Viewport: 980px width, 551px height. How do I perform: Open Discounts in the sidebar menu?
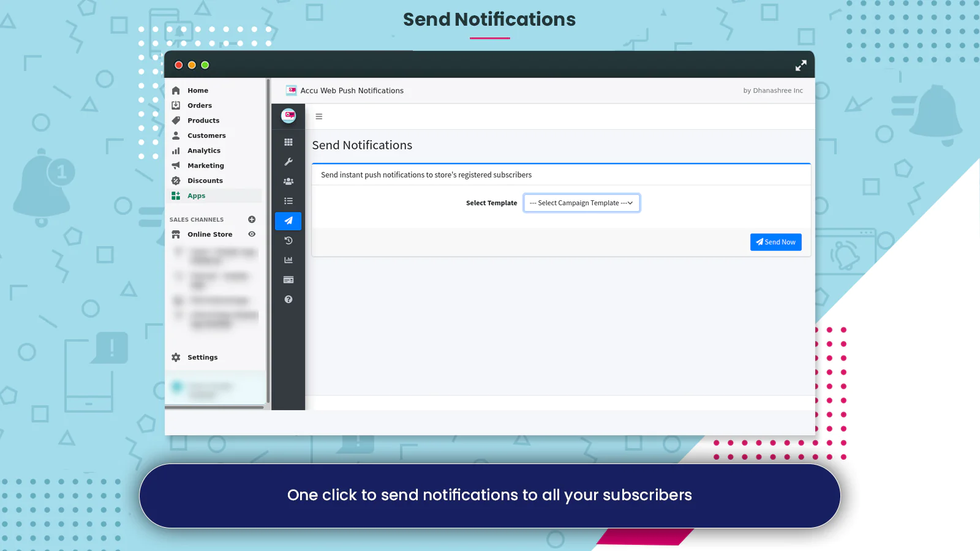pos(205,181)
